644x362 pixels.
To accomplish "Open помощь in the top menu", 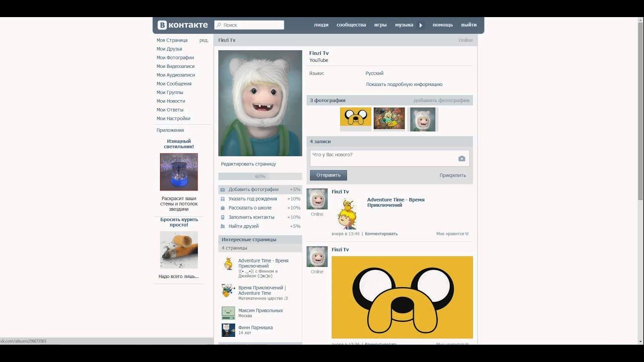I will [443, 25].
